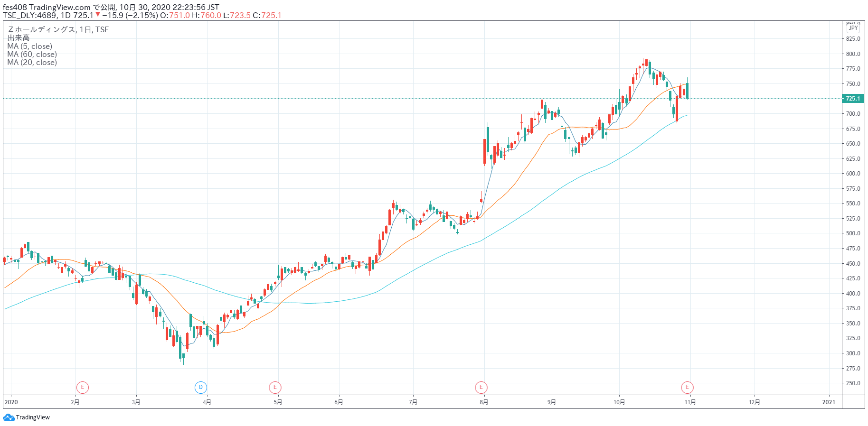Click the fes408 publisher name
The width and height of the screenshot is (868, 426).
pyautogui.click(x=15, y=7)
